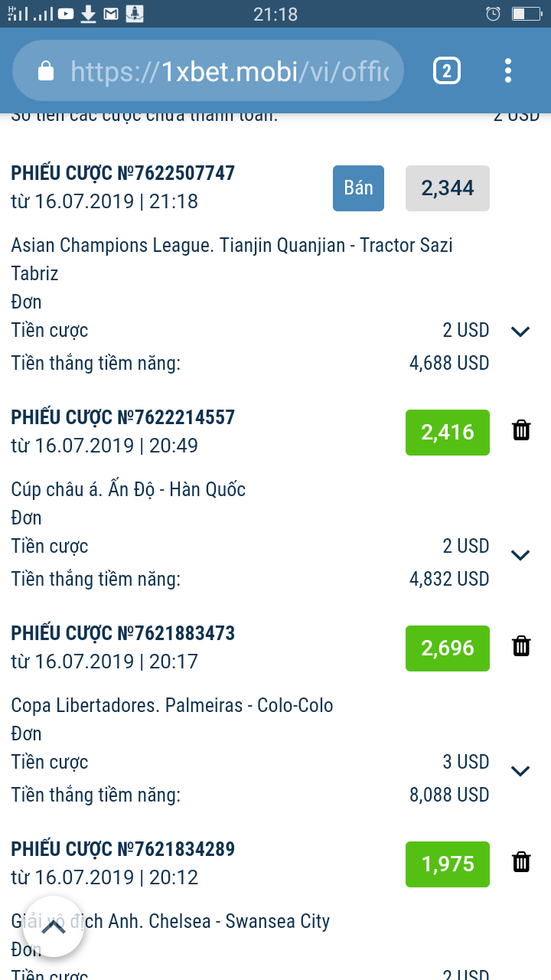Tap the 1xbet.mobi URL address field
551x980 pixels.
pyautogui.click(x=230, y=71)
